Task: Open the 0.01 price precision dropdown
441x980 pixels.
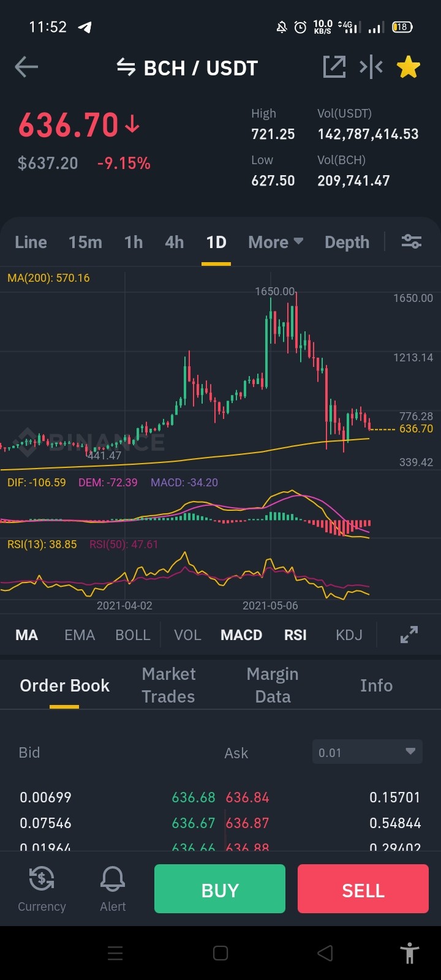Action: [x=367, y=752]
